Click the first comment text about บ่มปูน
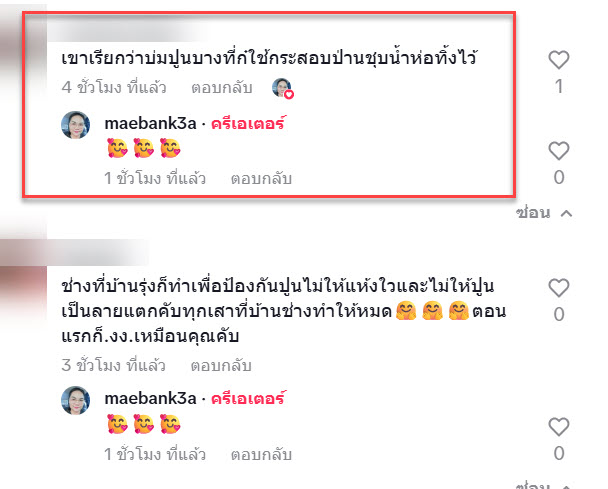The width and height of the screenshot is (608, 489). [x=269, y=58]
